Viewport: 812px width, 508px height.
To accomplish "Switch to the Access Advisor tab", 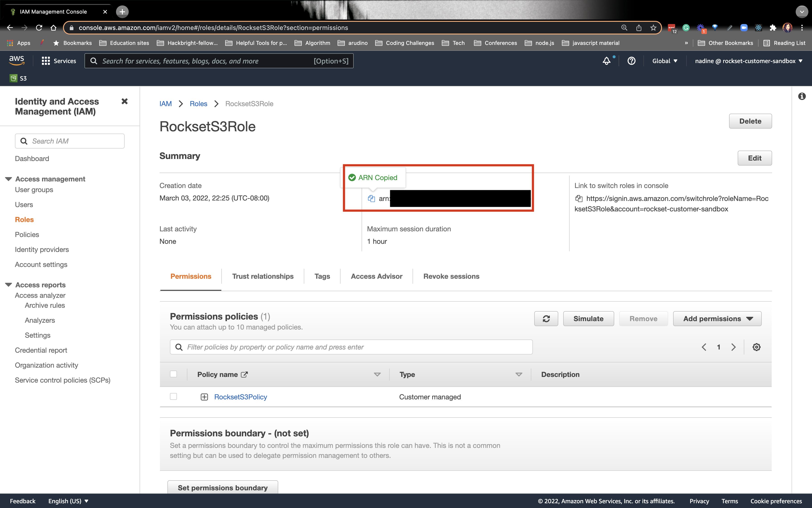I will tap(377, 276).
